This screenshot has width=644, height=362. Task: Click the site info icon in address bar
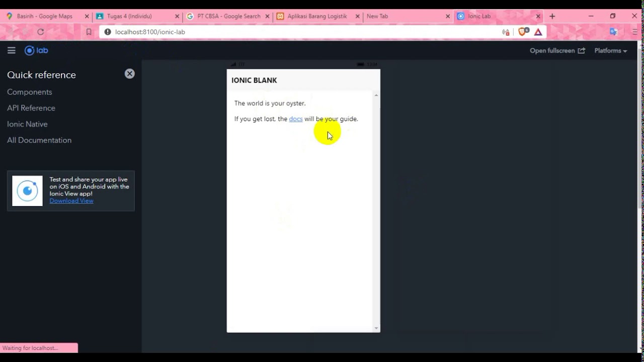coord(107,32)
